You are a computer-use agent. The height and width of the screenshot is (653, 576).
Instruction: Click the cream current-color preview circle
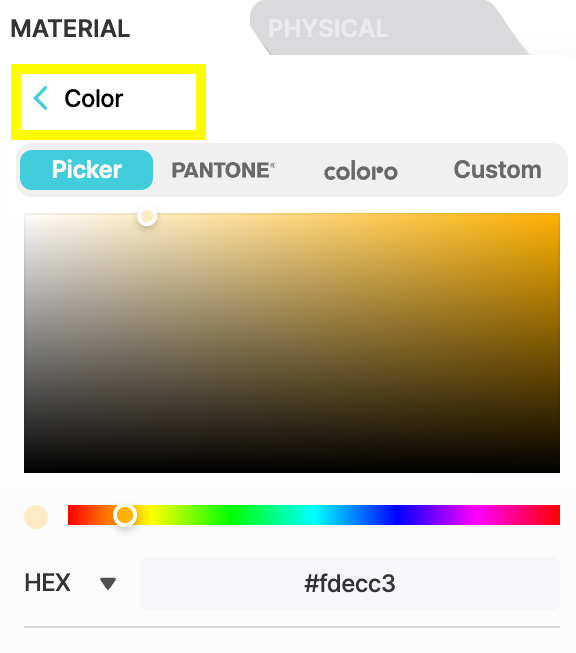[36, 517]
